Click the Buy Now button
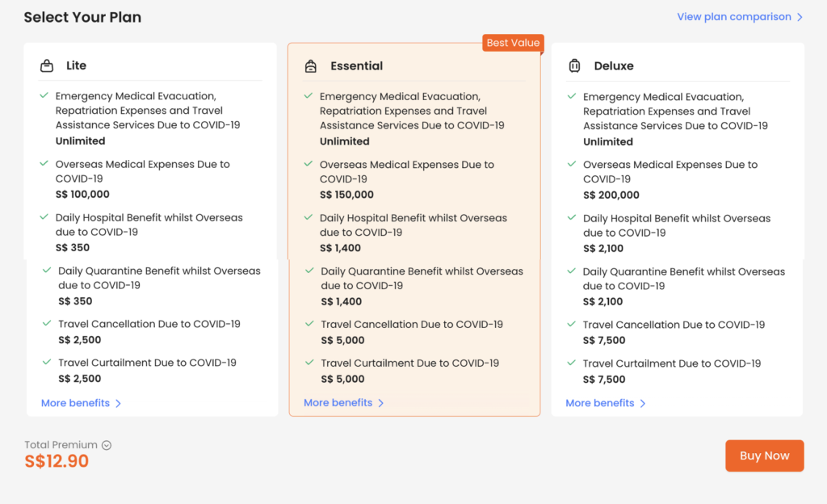 (764, 456)
